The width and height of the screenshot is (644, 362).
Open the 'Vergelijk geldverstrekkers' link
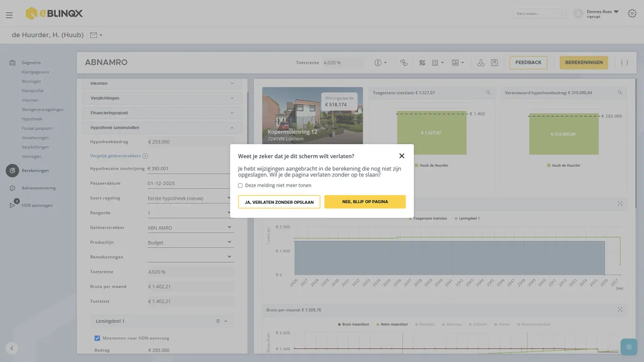click(x=119, y=156)
